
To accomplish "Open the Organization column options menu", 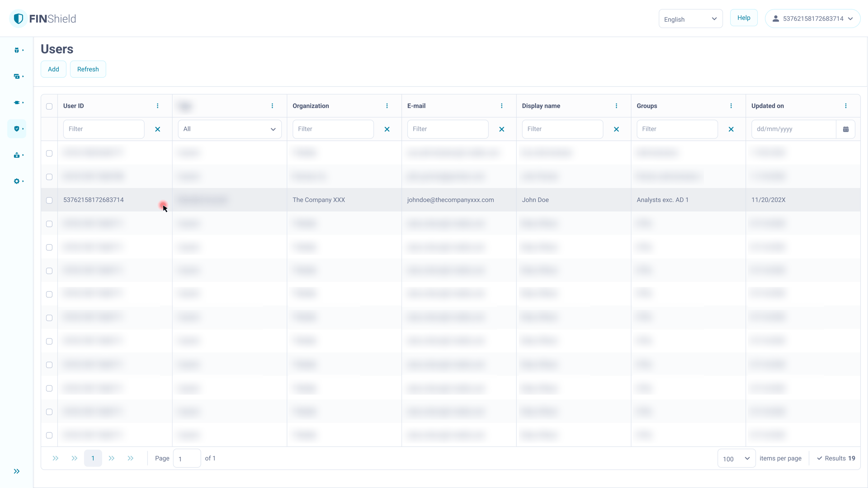I will tap(387, 106).
